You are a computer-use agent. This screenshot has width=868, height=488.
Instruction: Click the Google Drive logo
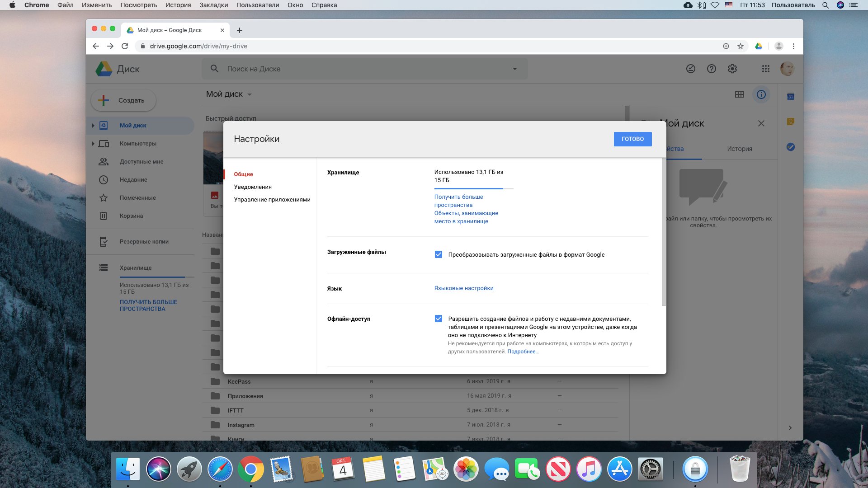pyautogui.click(x=104, y=69)
